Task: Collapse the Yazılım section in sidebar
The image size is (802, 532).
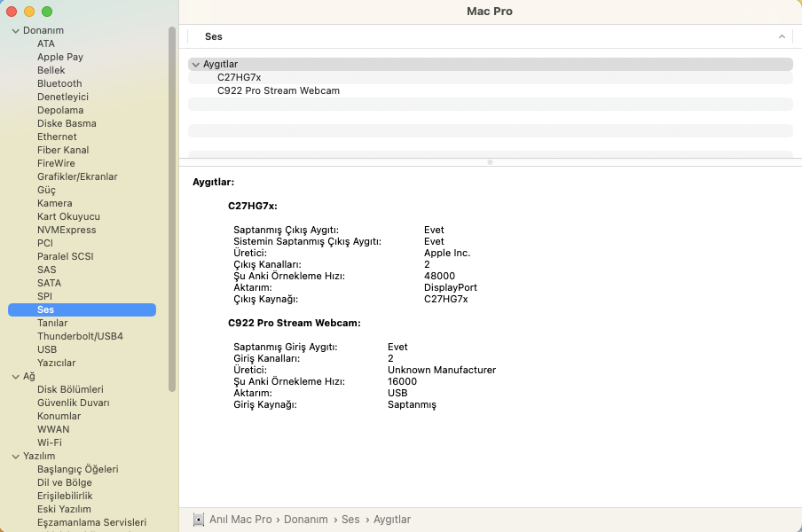Action: 16,456
